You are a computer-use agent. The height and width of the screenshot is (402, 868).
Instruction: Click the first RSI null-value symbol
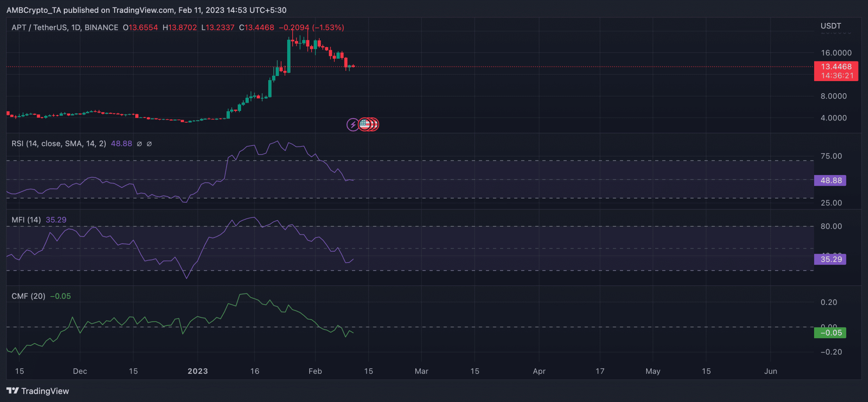pos(139,144)
